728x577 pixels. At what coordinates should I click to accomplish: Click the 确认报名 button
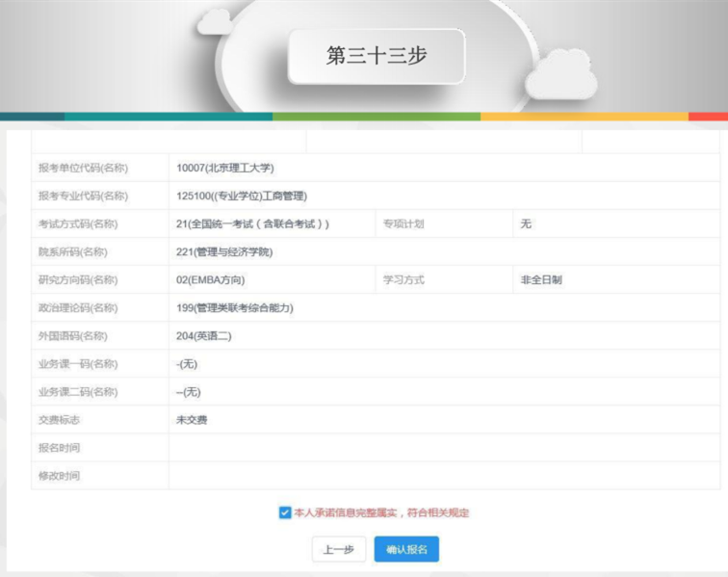pyautogui.click(x=406, y=549)
